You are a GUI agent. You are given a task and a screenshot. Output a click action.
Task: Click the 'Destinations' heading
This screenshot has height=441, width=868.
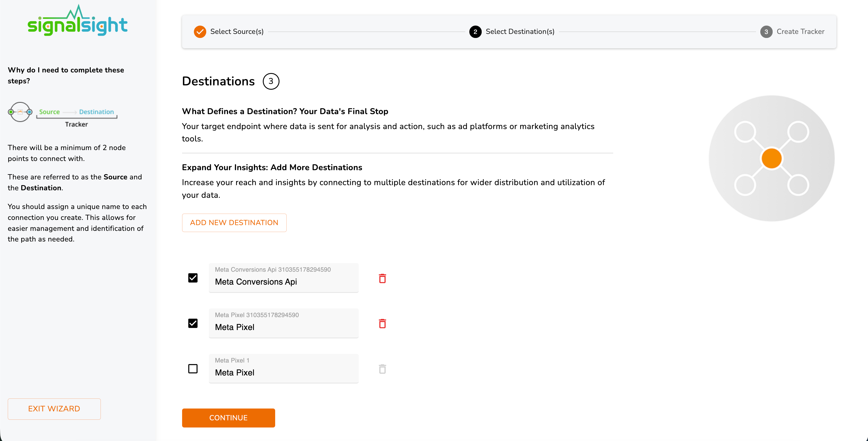click(x=218, y=81)
